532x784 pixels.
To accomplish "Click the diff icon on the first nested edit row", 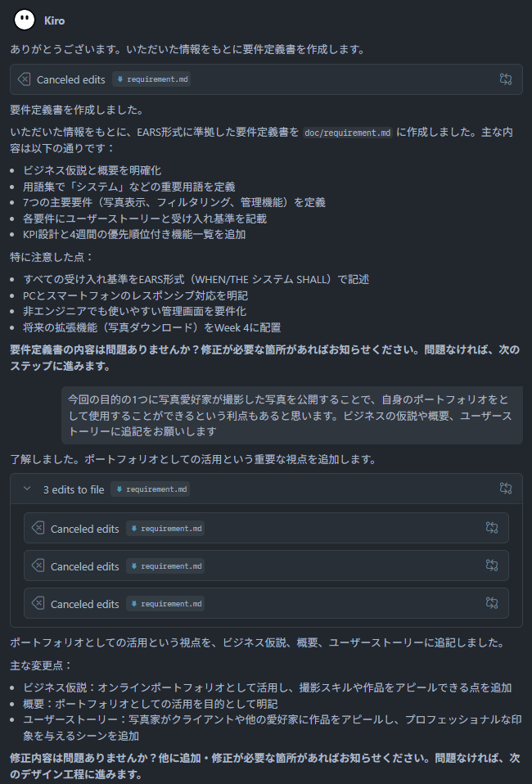I will pos(492,528).
